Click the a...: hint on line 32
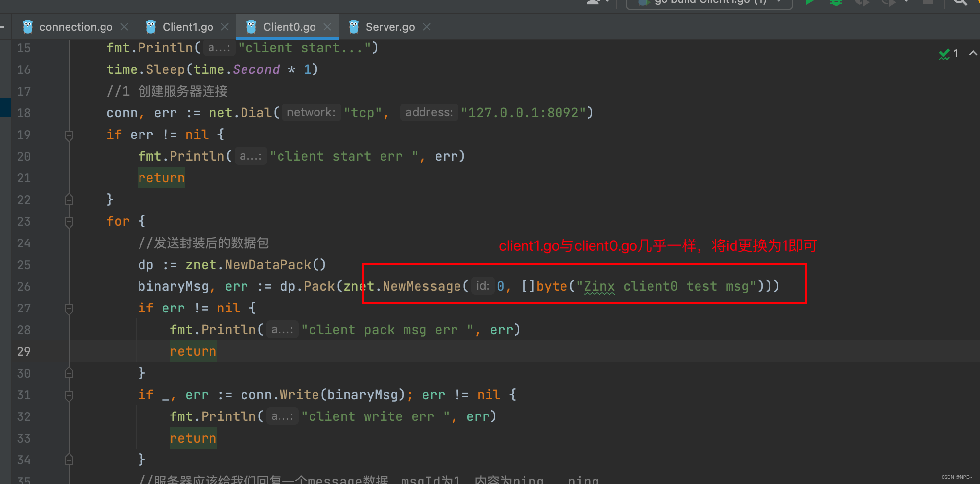The image size is (980, 484). [282, 416]
